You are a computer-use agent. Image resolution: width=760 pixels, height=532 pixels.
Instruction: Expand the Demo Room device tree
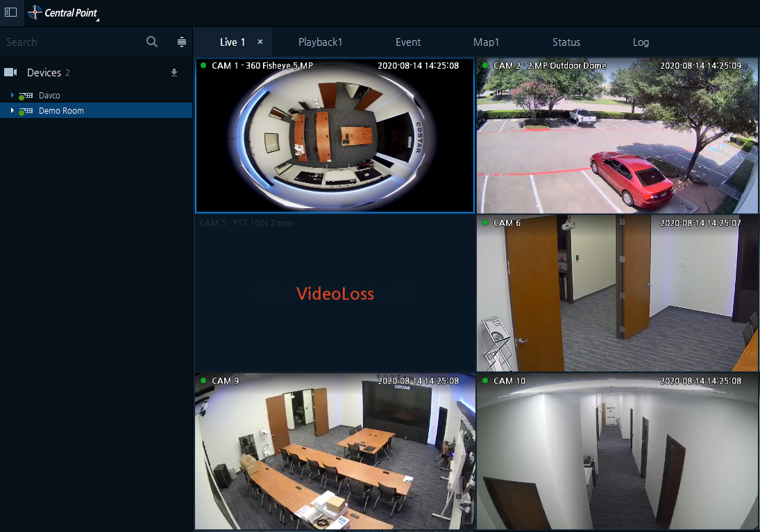click(12, 110)
